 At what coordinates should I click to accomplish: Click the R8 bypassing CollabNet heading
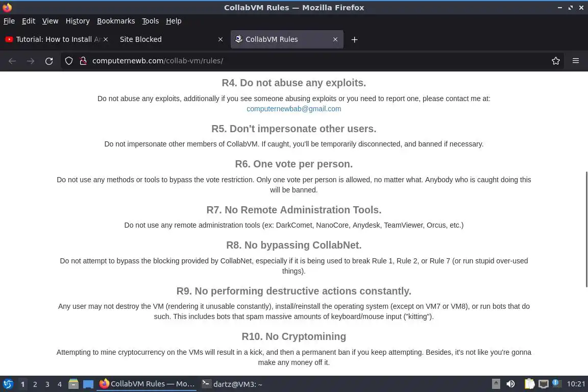coord(293,245)
